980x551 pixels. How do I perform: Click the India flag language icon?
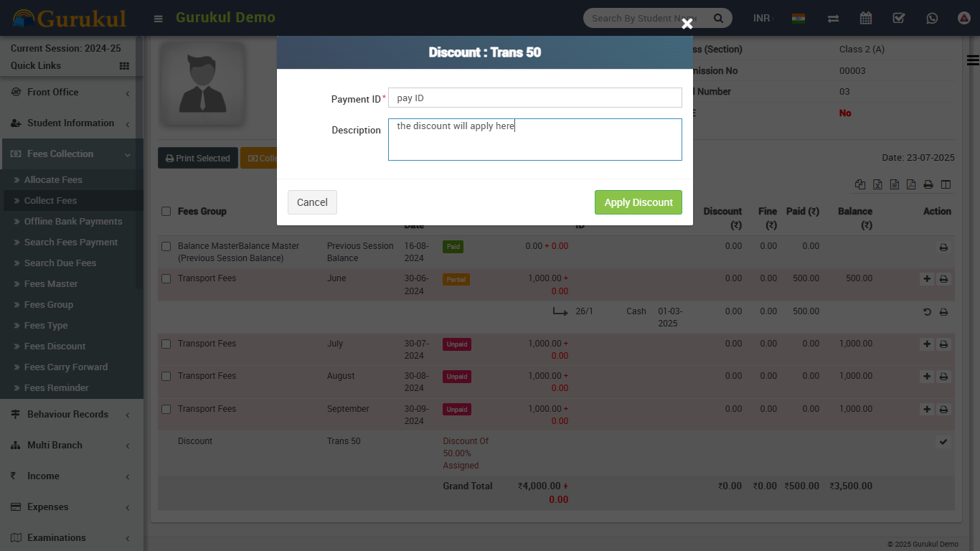tap(798, 19)
